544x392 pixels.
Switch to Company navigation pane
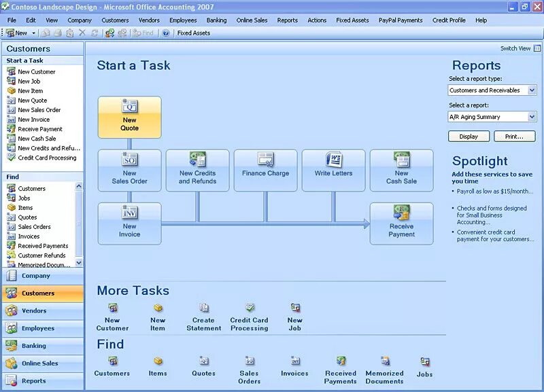click(x=43, y=276)
